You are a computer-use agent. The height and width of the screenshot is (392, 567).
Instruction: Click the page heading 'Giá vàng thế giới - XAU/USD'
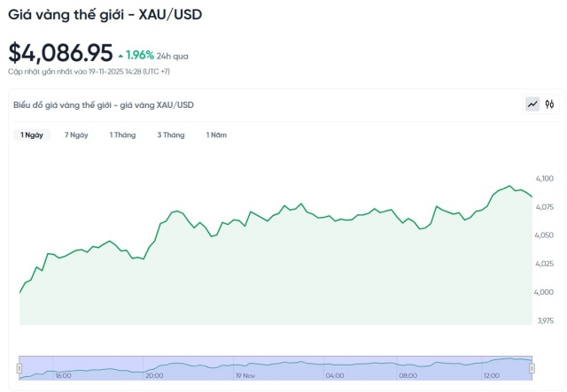102,15
